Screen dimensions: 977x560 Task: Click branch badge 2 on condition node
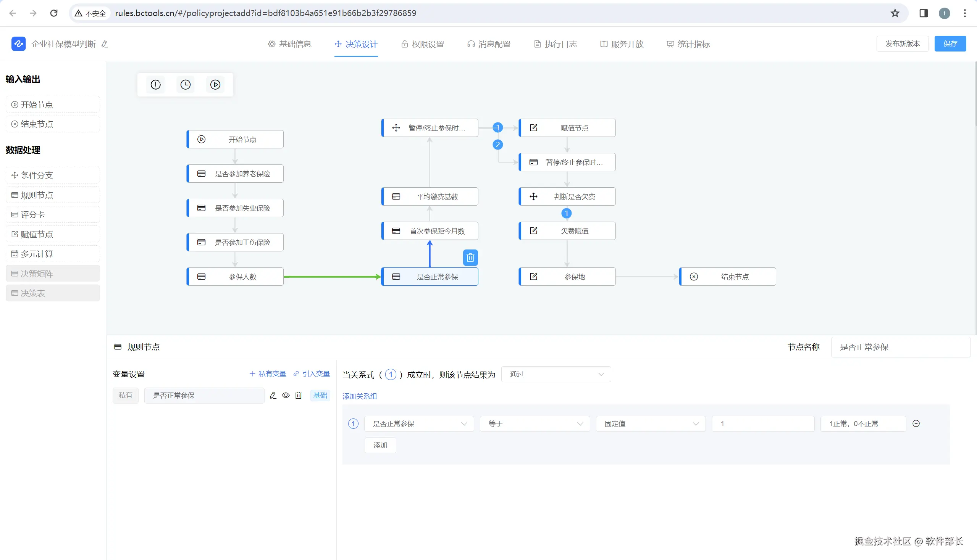[498, 145]
